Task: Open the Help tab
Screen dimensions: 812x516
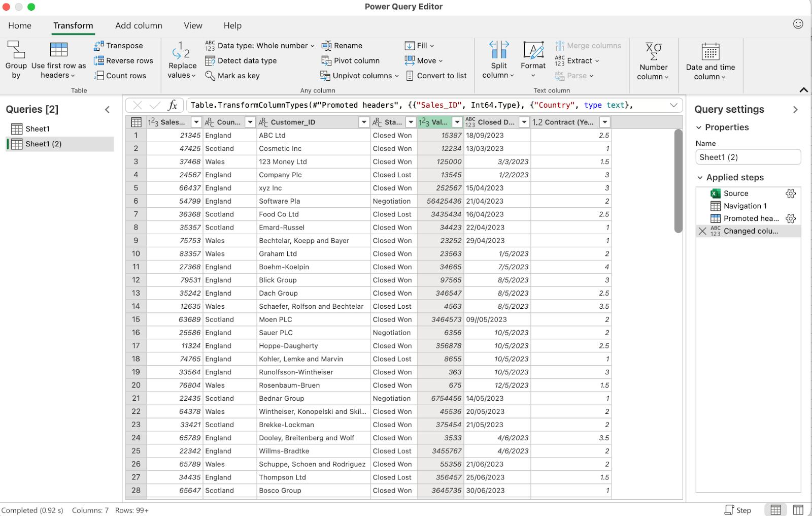Action: 232,25
